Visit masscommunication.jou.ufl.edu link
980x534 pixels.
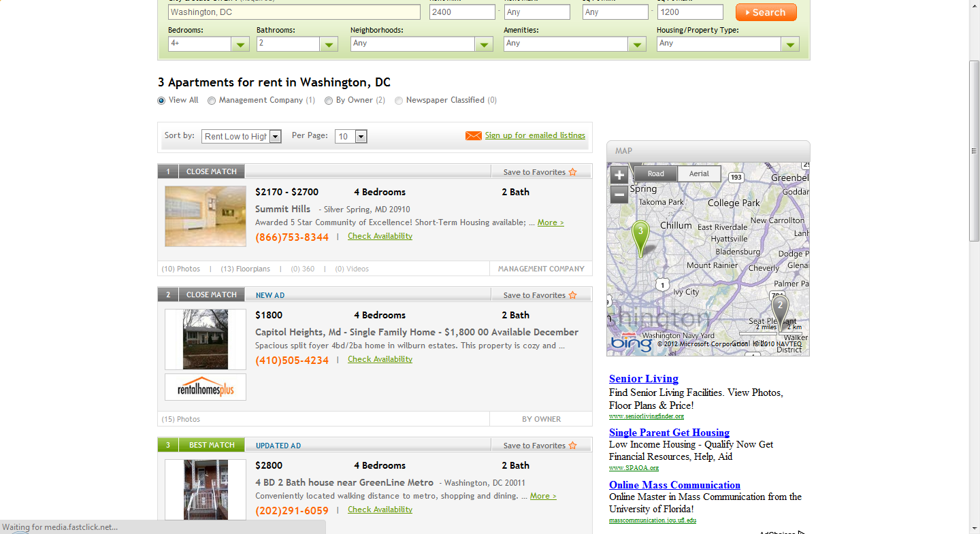click(x=653, y=520)
